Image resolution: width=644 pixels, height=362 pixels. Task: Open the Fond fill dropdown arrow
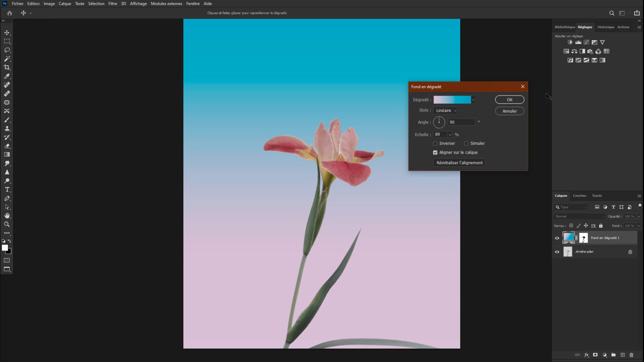click(x=639, y=226)
